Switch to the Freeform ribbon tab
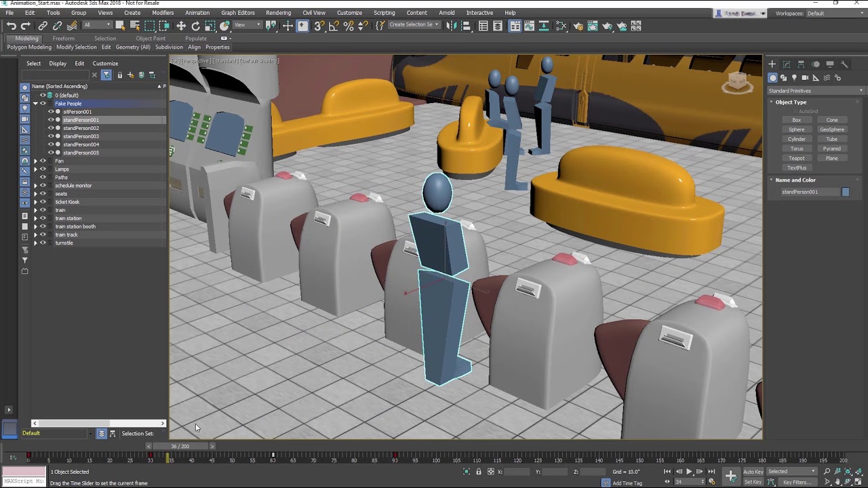The width and height of the screenshot is (868, 488). (x=63, y=39)
